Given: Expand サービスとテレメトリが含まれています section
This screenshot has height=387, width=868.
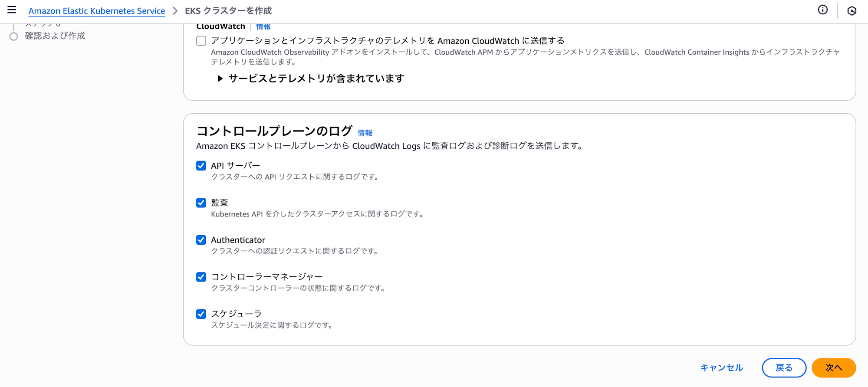Looking at the screenshot, I should pyautogui.click(x=220, y=79).
